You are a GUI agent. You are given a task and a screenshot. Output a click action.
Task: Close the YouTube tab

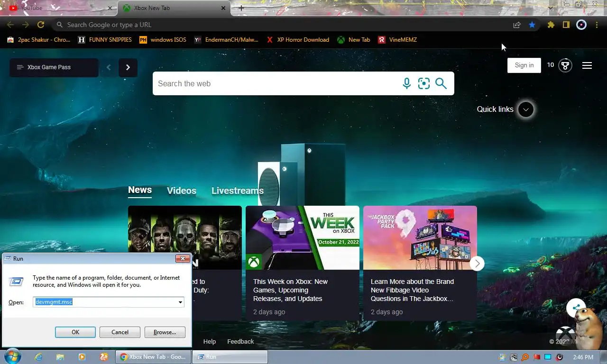110,8
